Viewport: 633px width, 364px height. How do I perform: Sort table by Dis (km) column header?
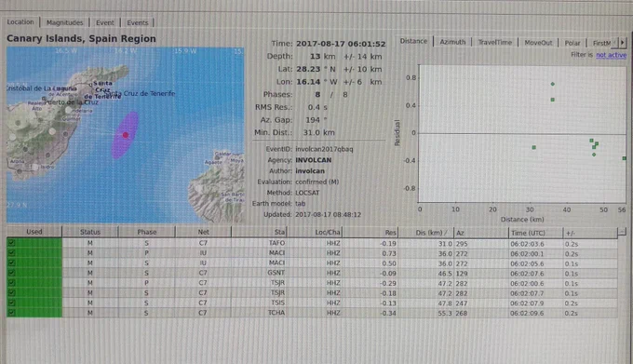426,233
